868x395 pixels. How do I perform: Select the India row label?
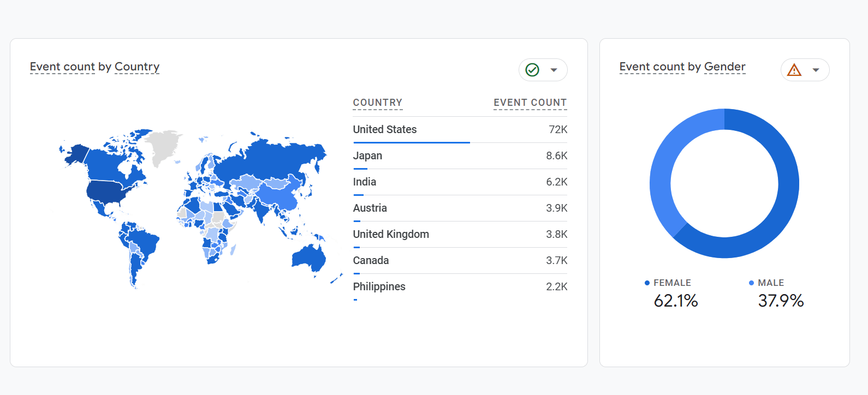(365, 182)
